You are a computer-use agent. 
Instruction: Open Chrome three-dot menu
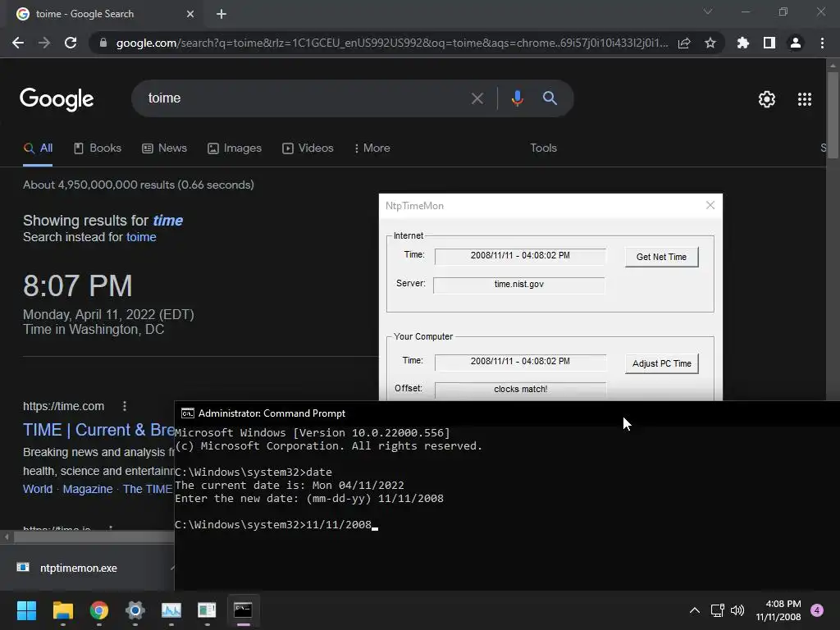pyautogui.click(x=822, y=43)
